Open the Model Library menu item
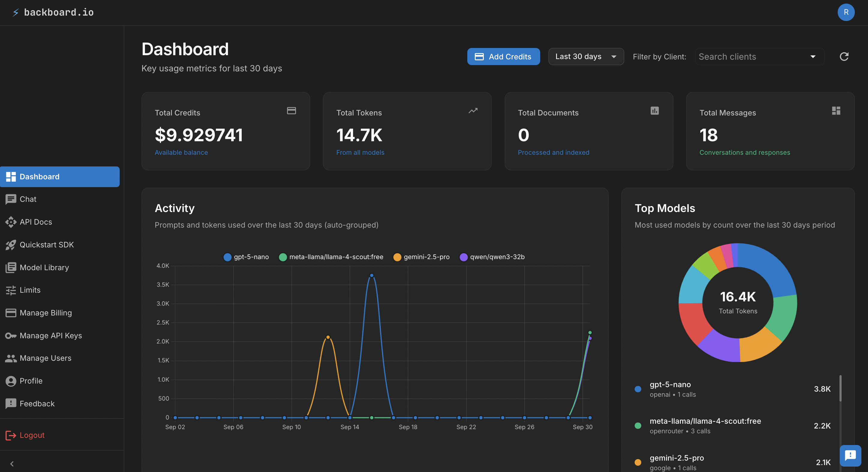Viewport: 868px width, 472px height. 44,267
